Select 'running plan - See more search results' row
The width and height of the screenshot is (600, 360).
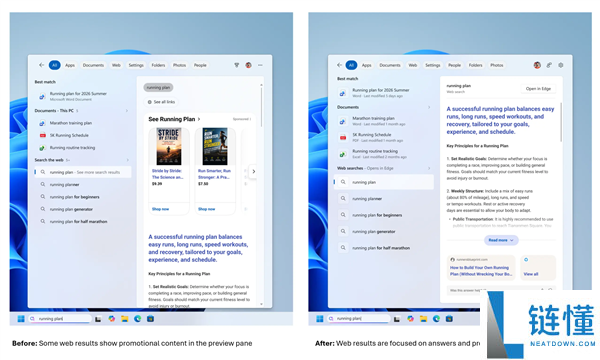pyautogui.click(x=83, y=172)
